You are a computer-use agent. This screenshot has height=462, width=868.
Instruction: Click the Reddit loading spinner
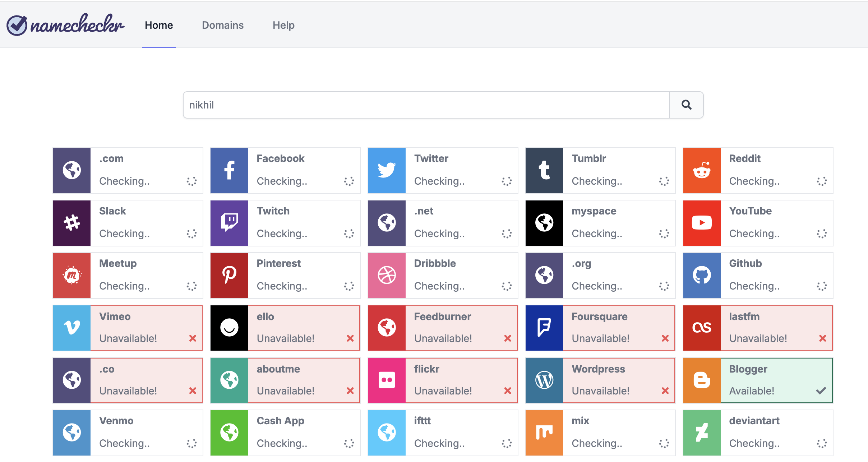coord(822,181)
